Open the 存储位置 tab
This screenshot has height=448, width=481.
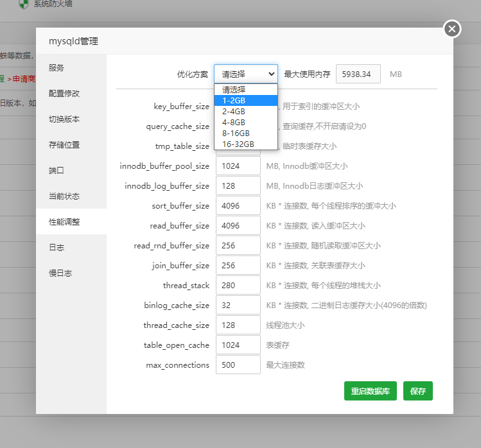coord(71,145)
